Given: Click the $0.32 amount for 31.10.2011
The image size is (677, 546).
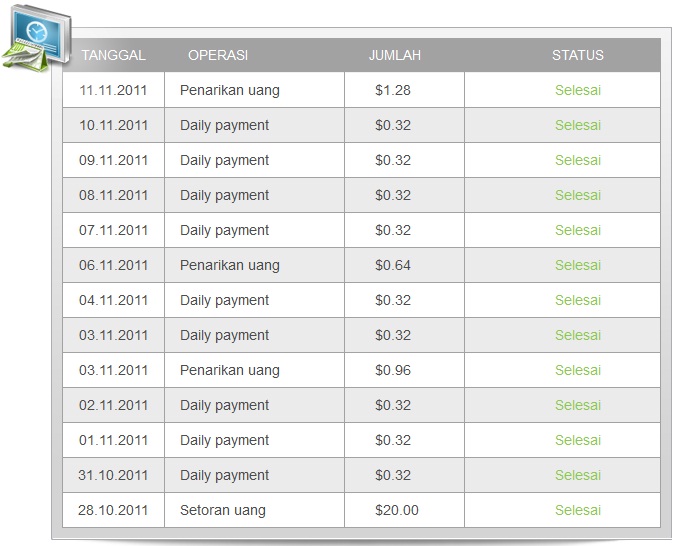Looking at the screenshot, I should tap(393, 475).
